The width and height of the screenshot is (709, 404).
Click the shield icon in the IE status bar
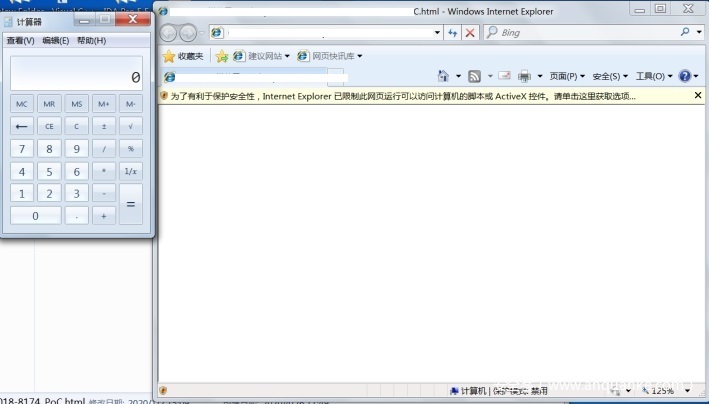pos(163,390)
